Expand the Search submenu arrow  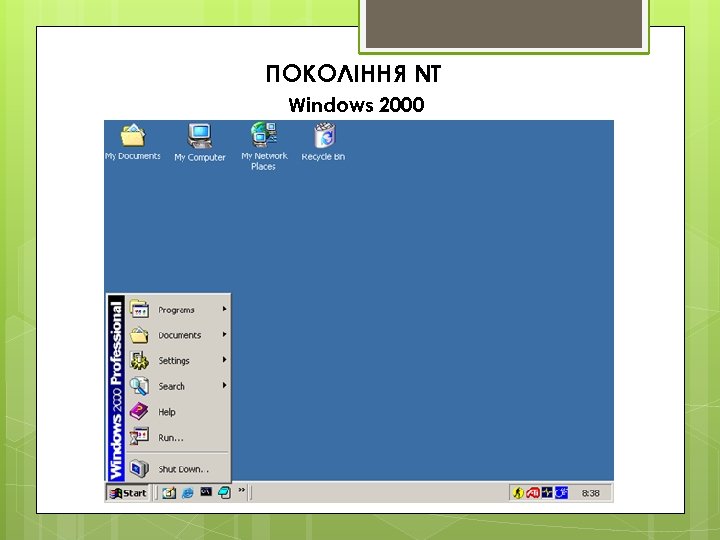(224, 385)
